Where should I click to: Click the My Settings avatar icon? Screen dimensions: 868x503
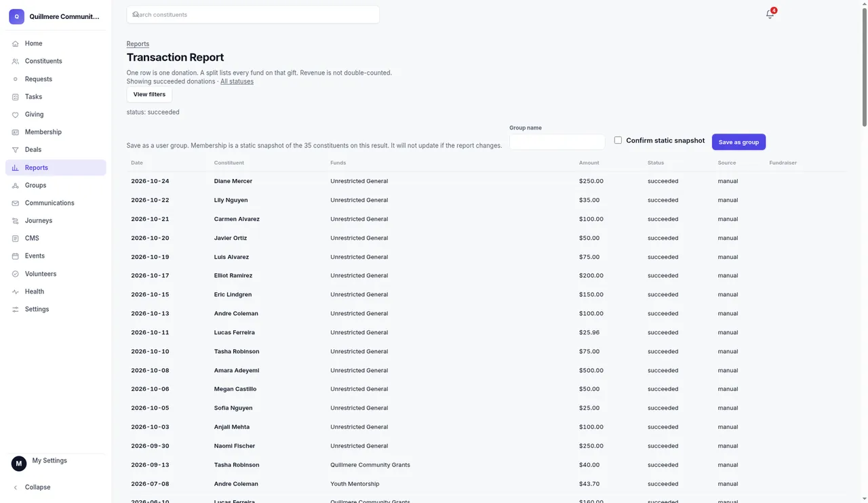coord(19,464)
